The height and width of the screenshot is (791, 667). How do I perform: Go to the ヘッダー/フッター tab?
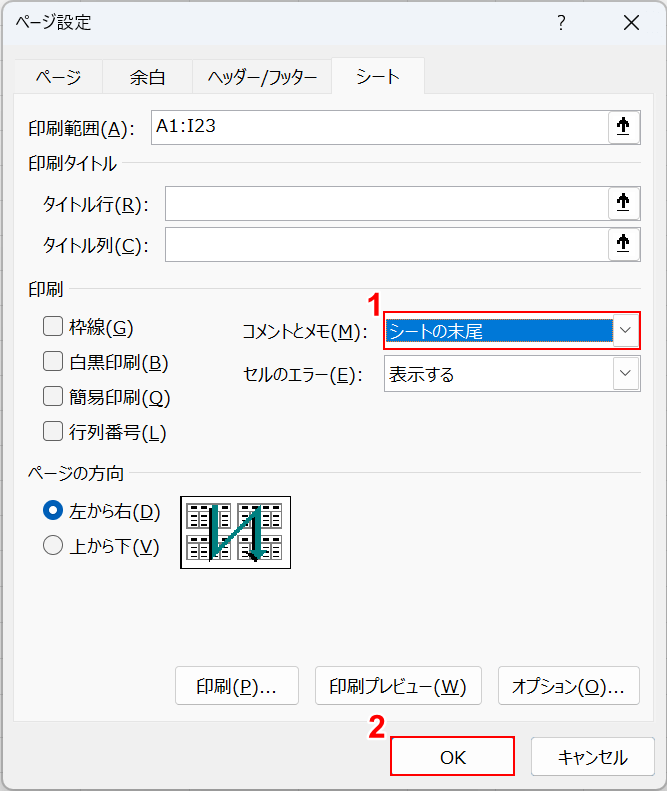pos(262,77)
